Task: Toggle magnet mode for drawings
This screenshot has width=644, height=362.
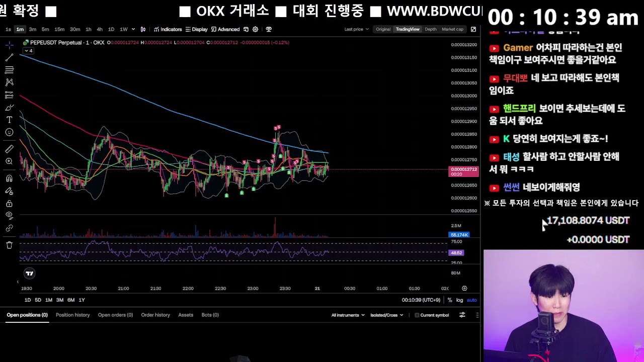Action: [9, 178]
